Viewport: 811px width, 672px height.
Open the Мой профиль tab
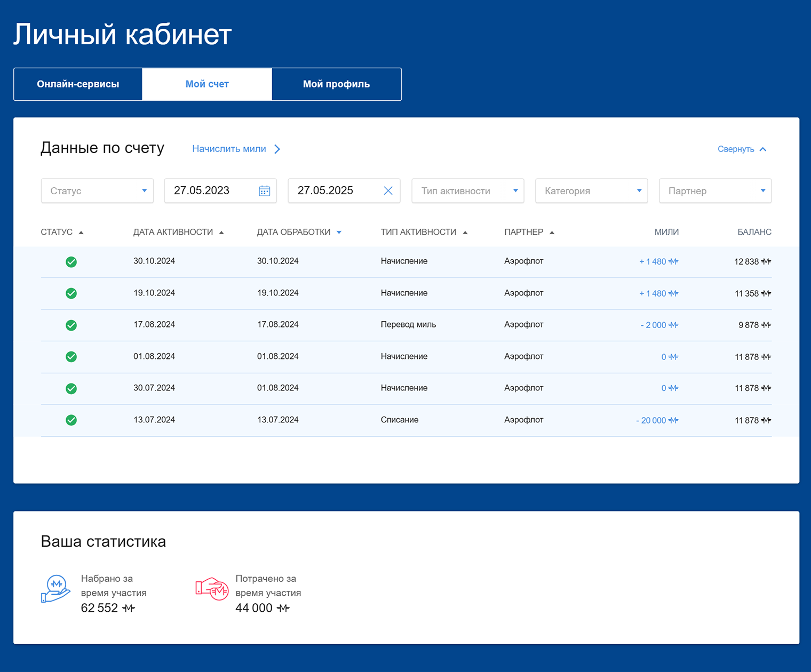(x=336, y=84)
